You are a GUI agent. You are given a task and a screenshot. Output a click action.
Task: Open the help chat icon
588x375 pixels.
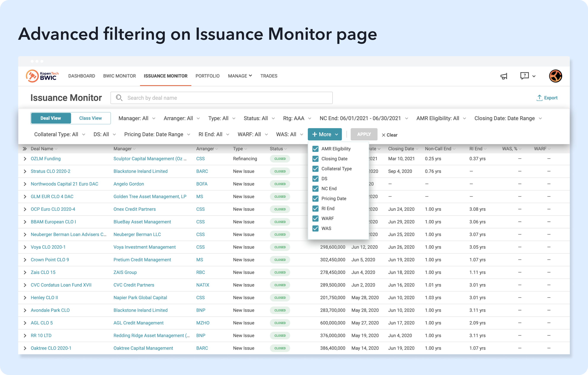click(524, 76)
